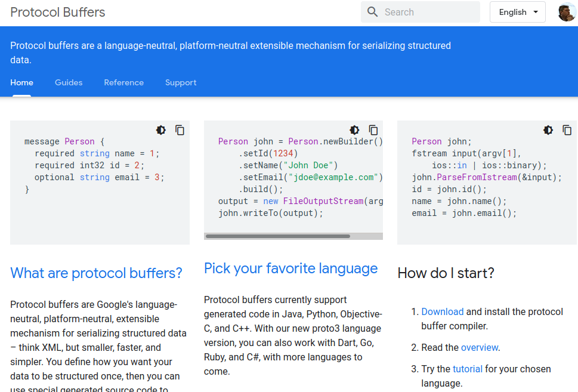Copy the C++ ParseFromIstream code sample

[567, 130]
